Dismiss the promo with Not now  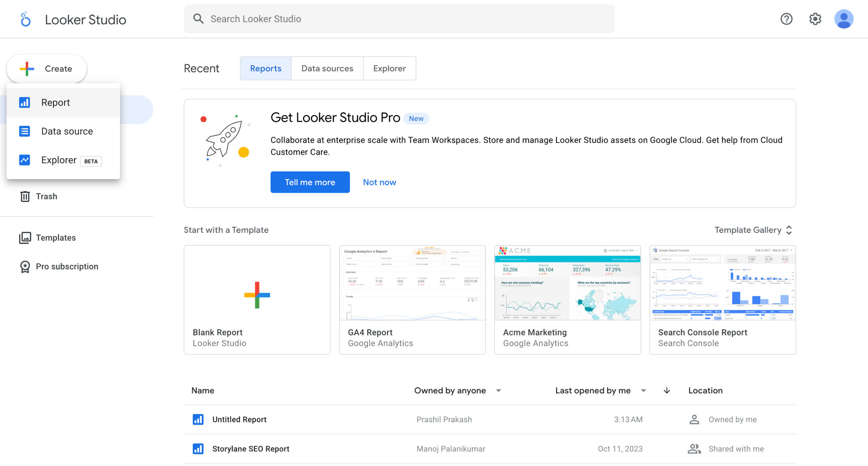379,182
